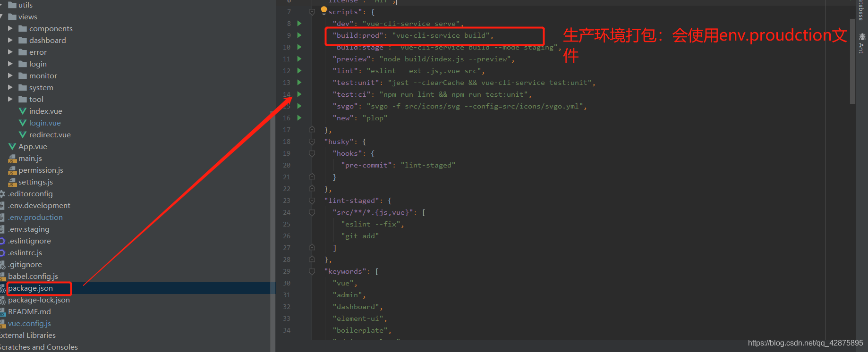Viewport: 868px width, 352px height.
Task: Open the .eslintrc.js file
Action: pyautogui.click(x=25, y=252)
